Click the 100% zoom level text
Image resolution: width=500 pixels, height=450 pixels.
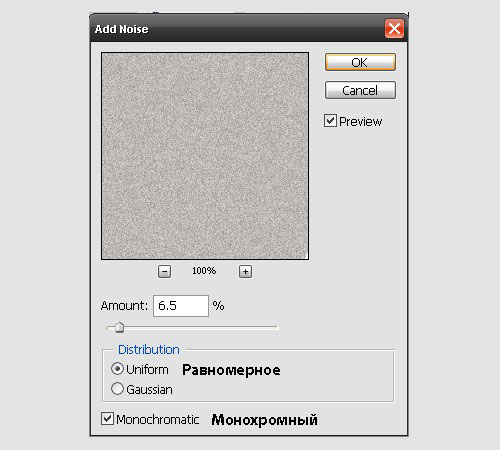tap(204, 271)
